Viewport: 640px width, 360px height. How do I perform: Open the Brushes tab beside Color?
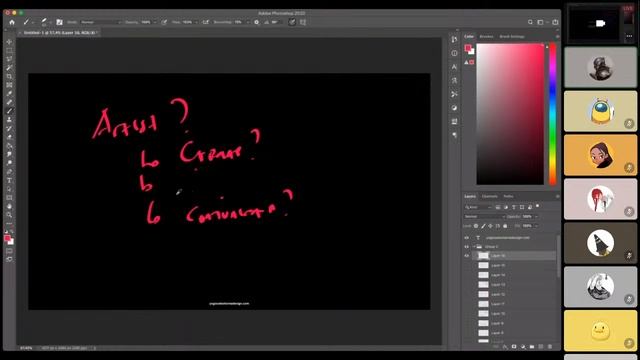(x=486, y=36)
